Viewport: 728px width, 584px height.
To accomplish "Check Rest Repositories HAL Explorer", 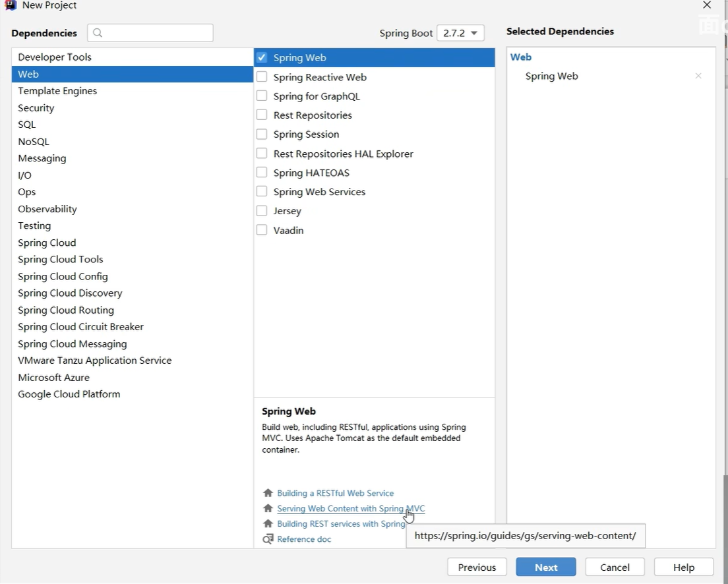I will point(262,153).
